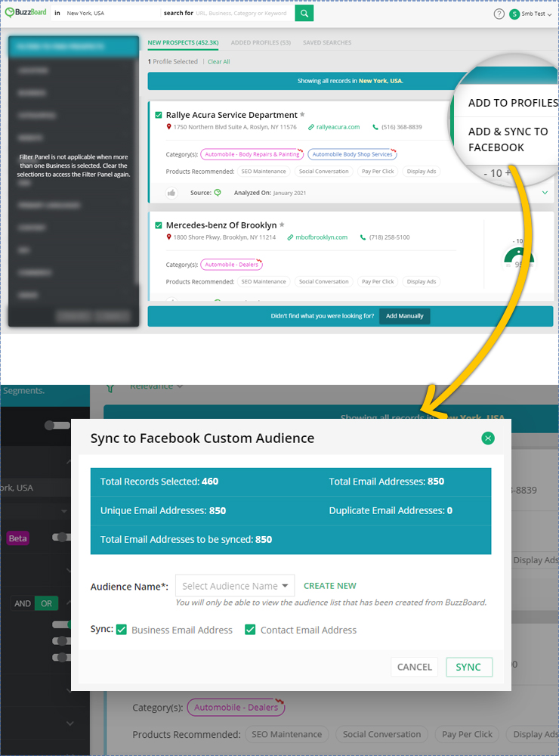The height and width of the screenshot is (756, 559).
Task: Click SEO Maintenance tag on Rallye Acura
Action: click(264, 171)
